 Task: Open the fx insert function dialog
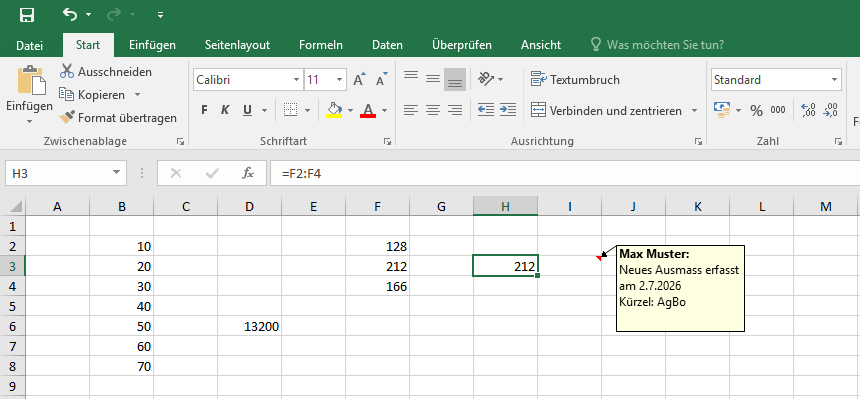[248, 173]
